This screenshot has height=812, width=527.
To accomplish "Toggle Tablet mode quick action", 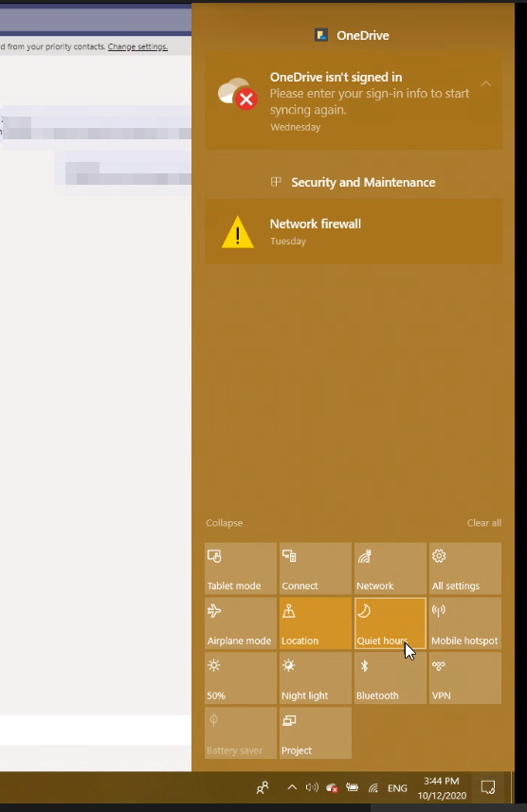I will [241, 568].
